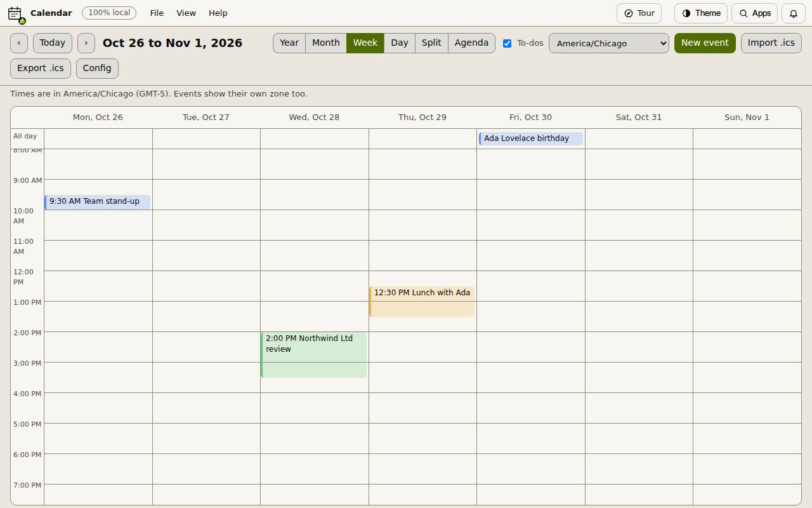The height and width of the screenshot is (508, 812).
Task: Open the notifications bell icon
Action: point(794,13)
